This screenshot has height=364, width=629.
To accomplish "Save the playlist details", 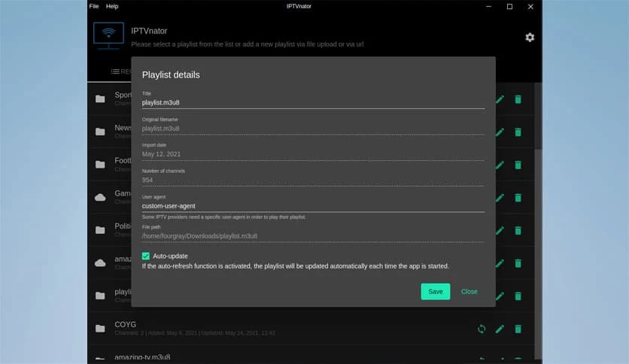I will click(x=435, y=292).
